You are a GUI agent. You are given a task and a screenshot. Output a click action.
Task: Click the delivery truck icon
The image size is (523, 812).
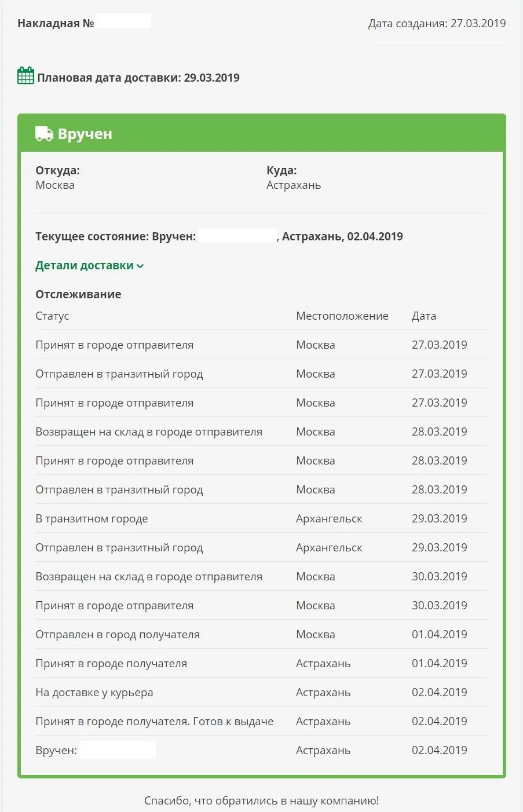point(44,134)
